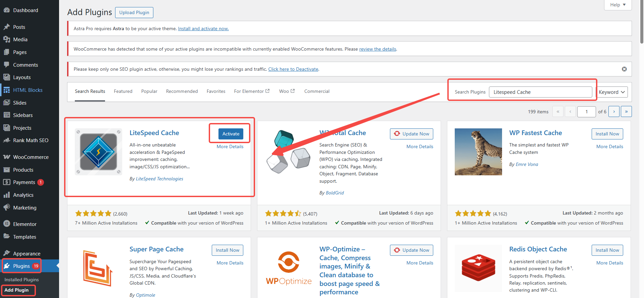Open the review the details link

(x=378, y=49)
